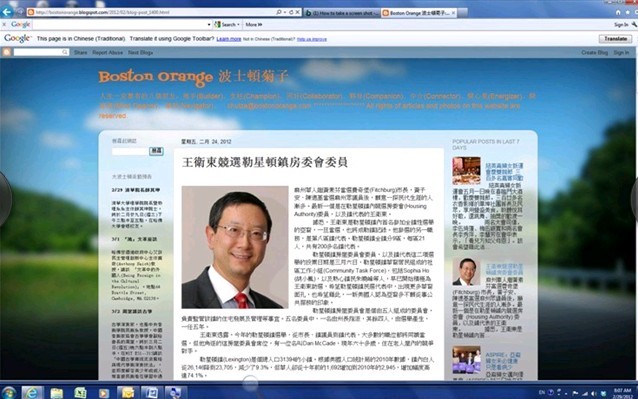Viewport: 638px width, 399px height.
Task: Click the Windows Start orb
Action: 9,393
